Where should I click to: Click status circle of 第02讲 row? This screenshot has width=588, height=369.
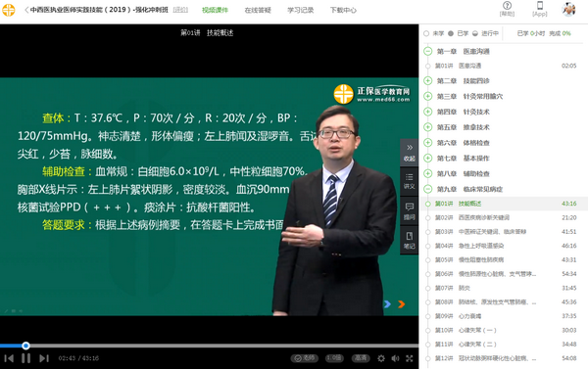click(428, 217)
